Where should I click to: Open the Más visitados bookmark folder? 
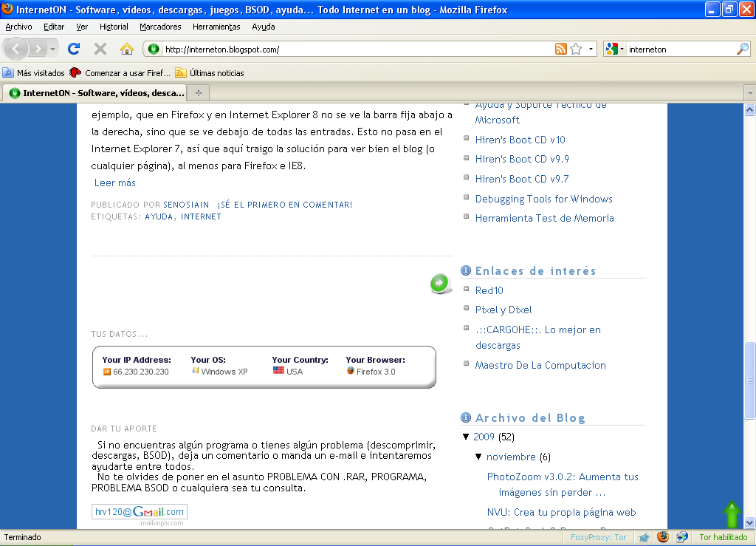coord(33,73)
